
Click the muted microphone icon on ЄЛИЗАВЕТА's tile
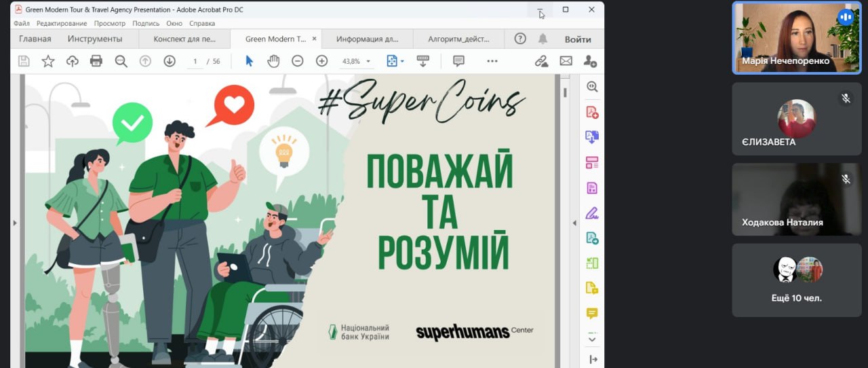click(846, 98)
